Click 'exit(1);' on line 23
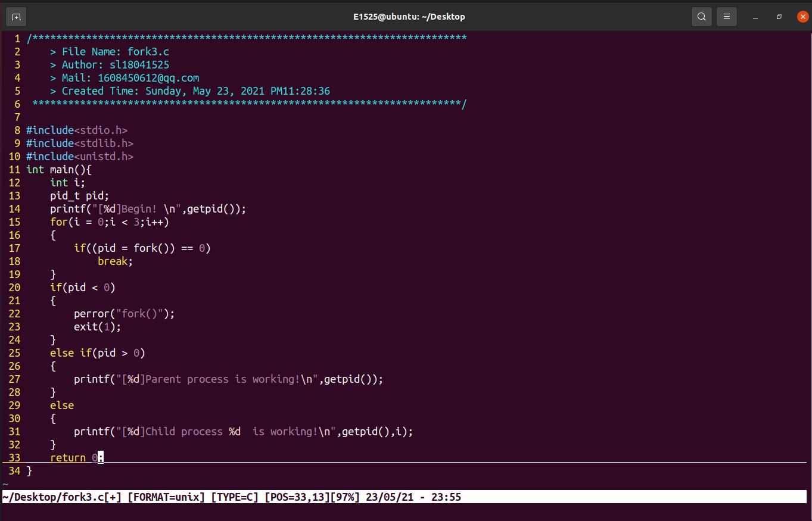Image resolution: width=812 pixels, height=521 pixels. pyautogui.click(x=98, y=327)
